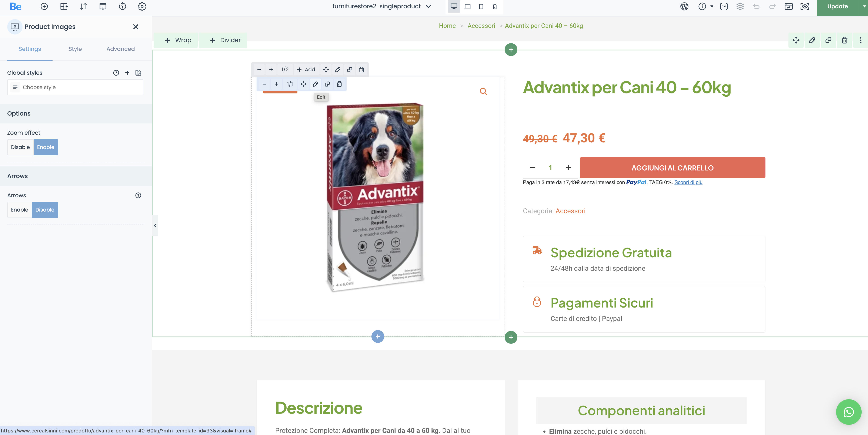Disable the Zoom effect option
Screen dimensions: 868x435
20,147
